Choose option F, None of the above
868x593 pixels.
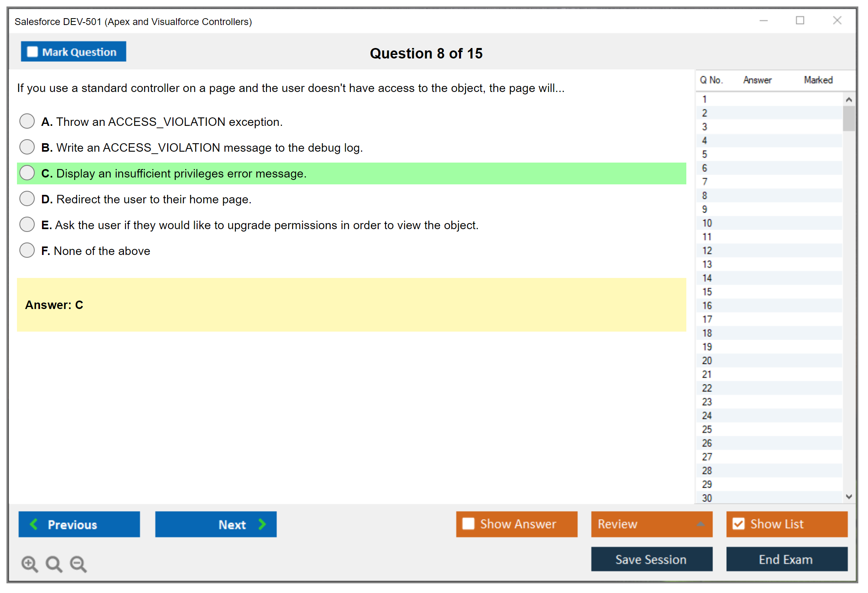(27, 250)
